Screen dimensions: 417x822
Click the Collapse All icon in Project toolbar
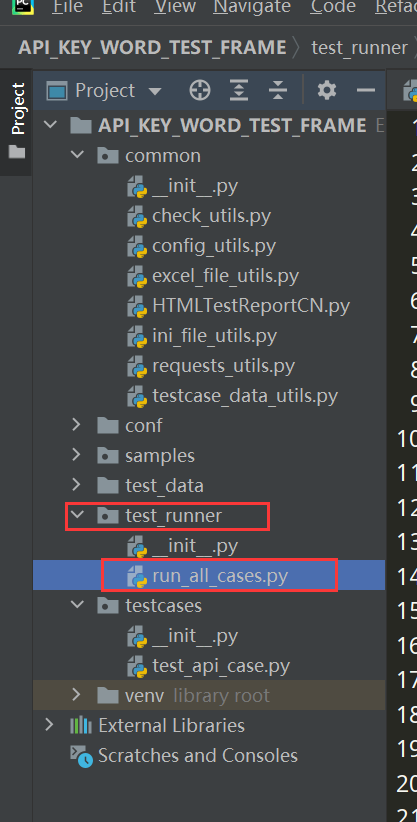[278, 91]
